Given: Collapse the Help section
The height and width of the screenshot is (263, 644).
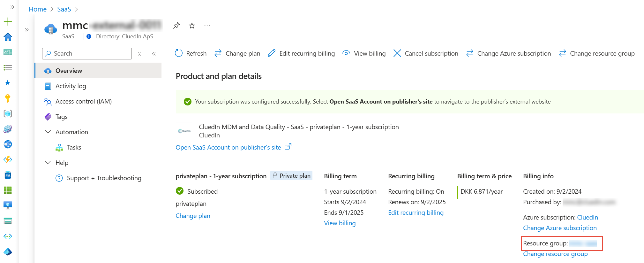Looking at the screenshot, I should click(48, 163).
